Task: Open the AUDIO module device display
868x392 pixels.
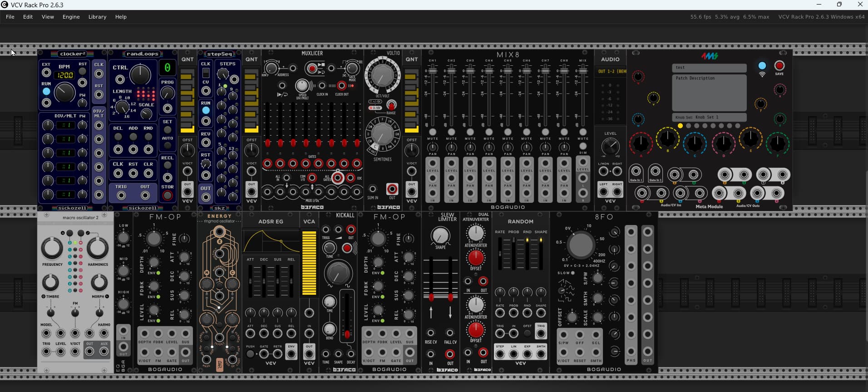Action: coord(610,71)
